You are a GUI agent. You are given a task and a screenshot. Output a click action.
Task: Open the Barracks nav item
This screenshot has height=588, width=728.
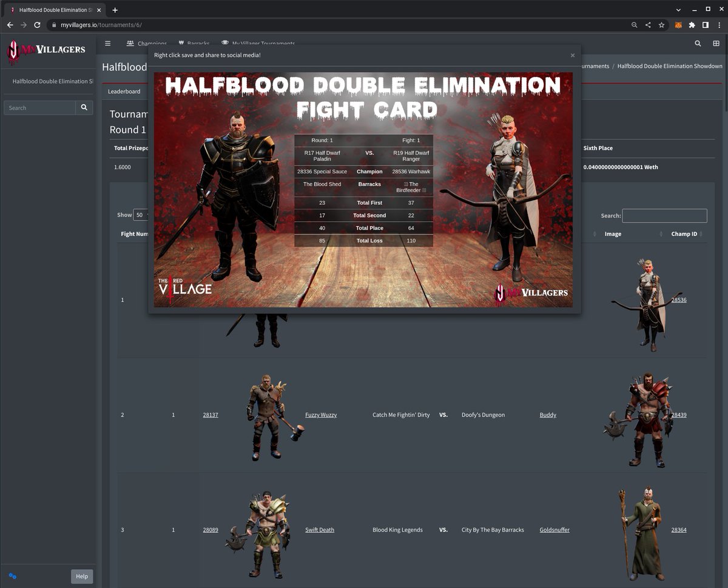coord(194,44)
